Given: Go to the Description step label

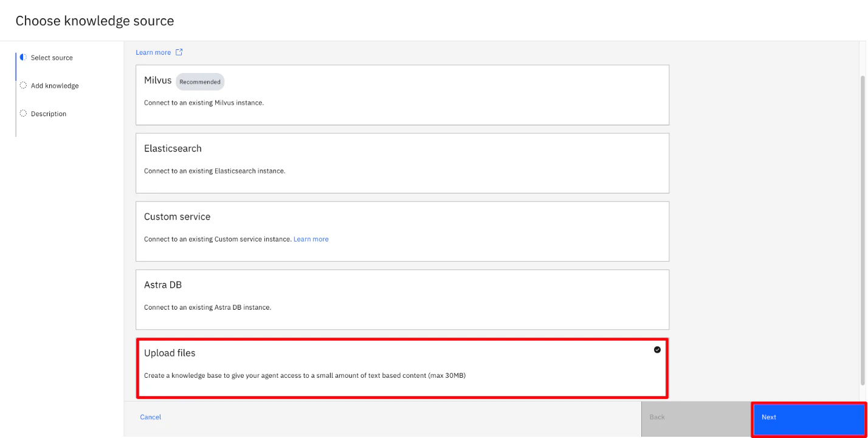Looking at the screenshot, I should tap(49, 114).
